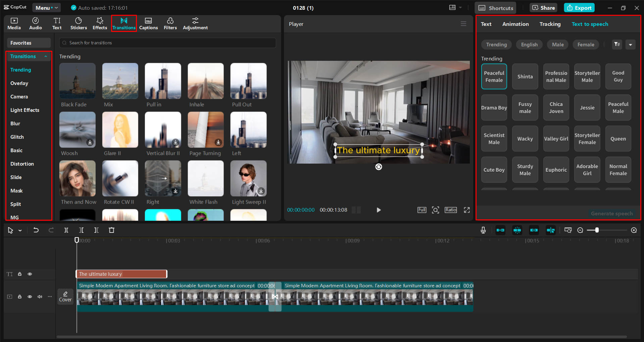Click the zoom-out magnifier in the timeline toolbar
The image size is (644, 342).
tap(580, 230)
